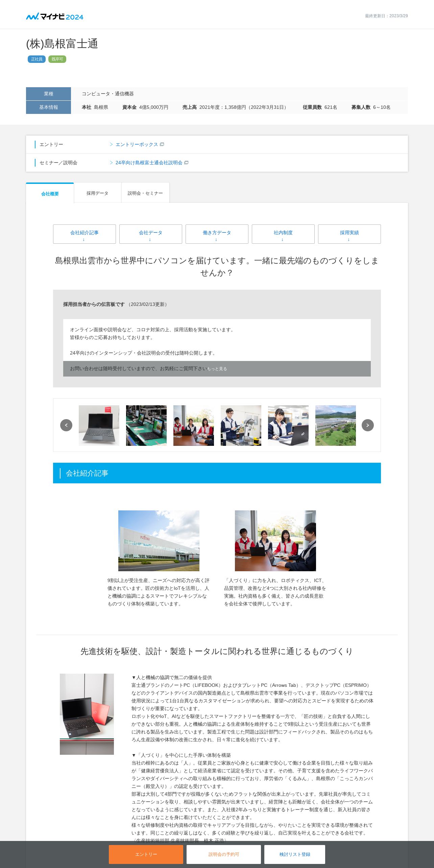Viewport: 434px width, 868px height.
Task: Select the engineer with robot carousel thumbnail
Action: [241, 425]
